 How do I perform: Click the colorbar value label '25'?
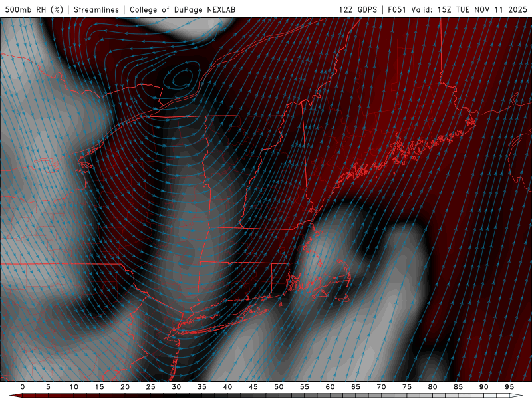coord(150,387)
